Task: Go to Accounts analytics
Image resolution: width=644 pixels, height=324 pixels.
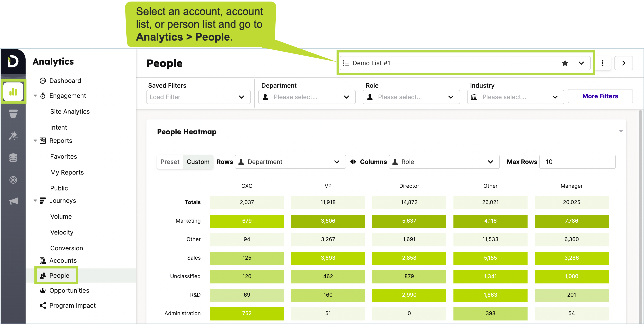Action: (63, 261)
